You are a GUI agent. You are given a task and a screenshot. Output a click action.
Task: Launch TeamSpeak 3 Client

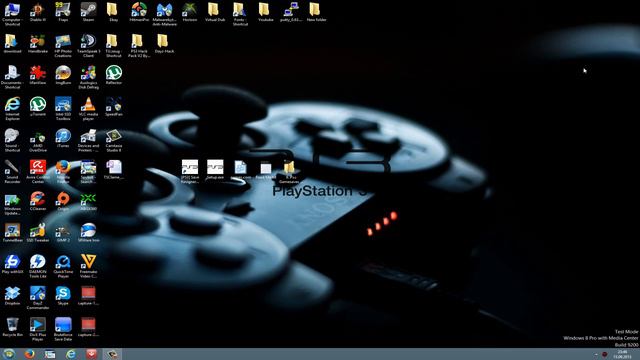pyautogui.click(x=88, y=46)
